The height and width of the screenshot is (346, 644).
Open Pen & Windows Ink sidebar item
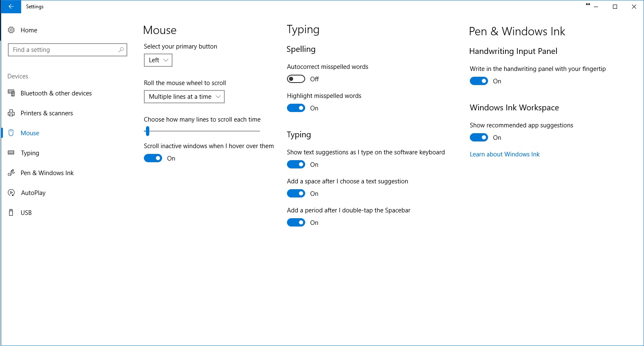click(x=47, y=173)
